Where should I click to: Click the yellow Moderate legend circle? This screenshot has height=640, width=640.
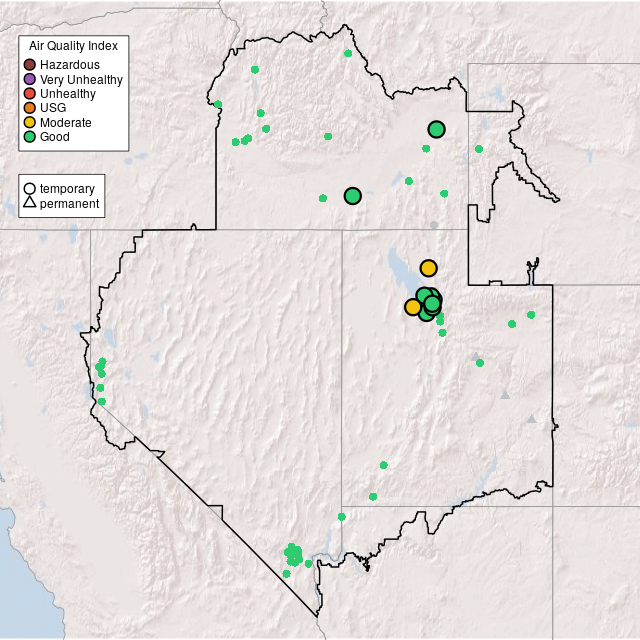(x=30, y=123)
